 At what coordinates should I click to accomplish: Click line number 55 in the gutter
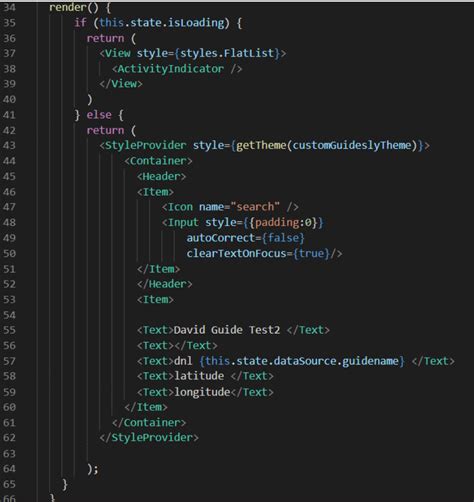9,330
